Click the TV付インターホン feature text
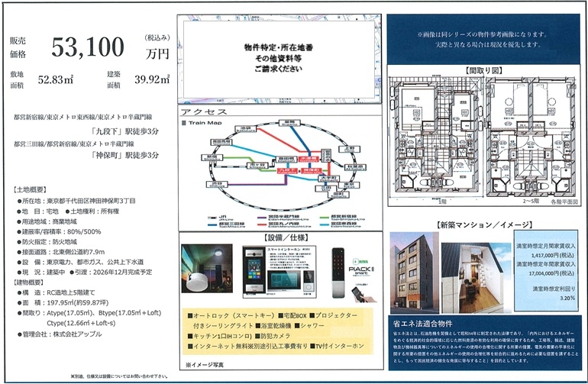The image size is (588, 384). [x=337, y=346]
